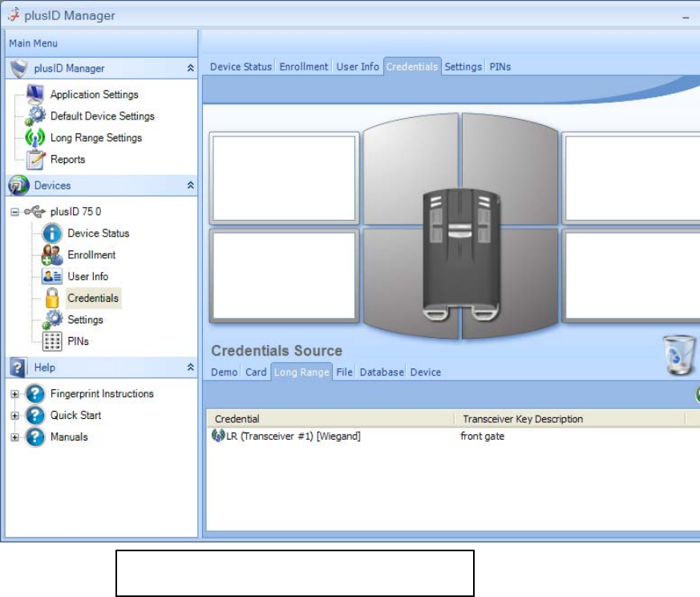Select the Database credentials source tab
This screenshot has height=597, width=700.
[382, 372]
